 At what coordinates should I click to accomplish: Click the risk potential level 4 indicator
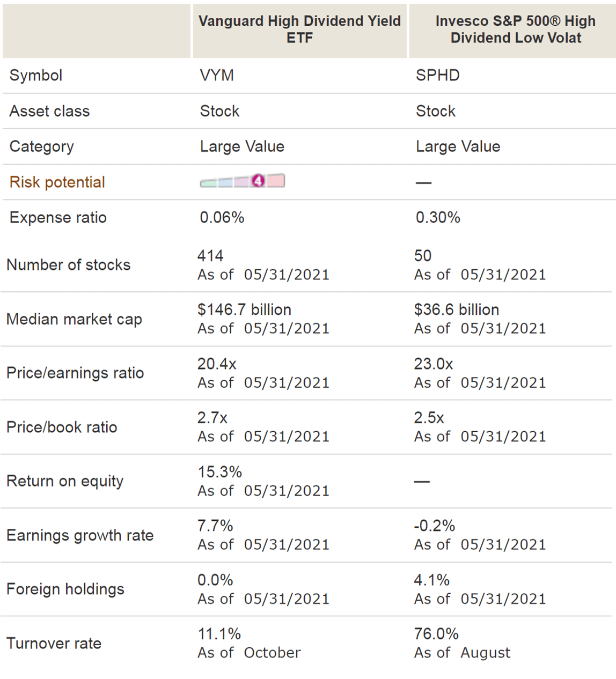pos(259,181)
